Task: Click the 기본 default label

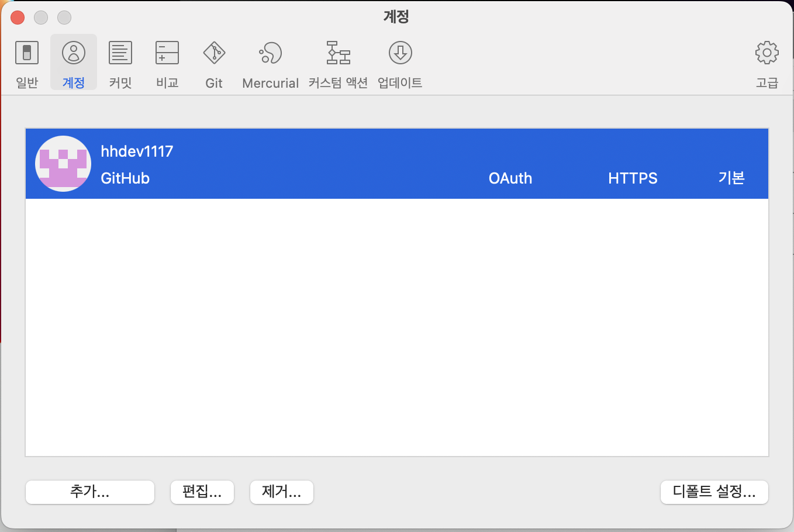Action: point(731,178)
